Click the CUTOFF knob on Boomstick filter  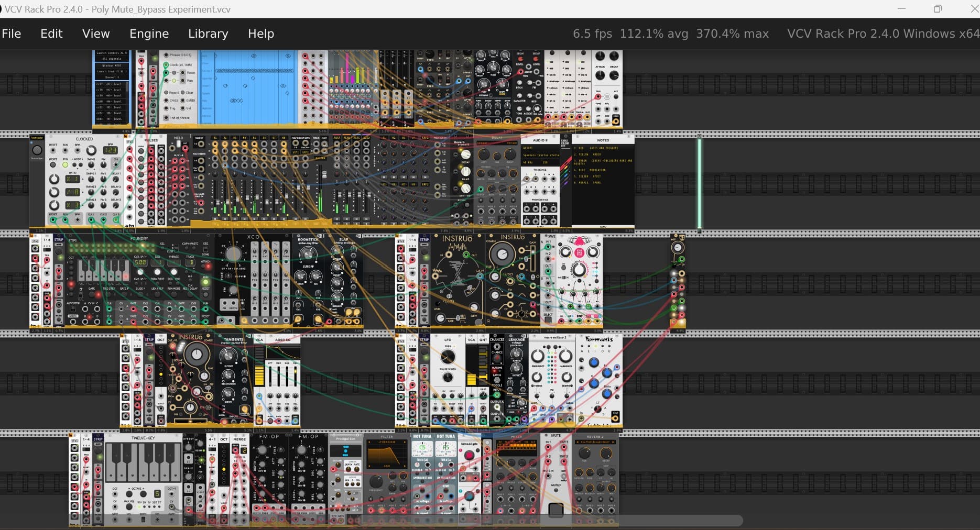(x=308, y=255)
